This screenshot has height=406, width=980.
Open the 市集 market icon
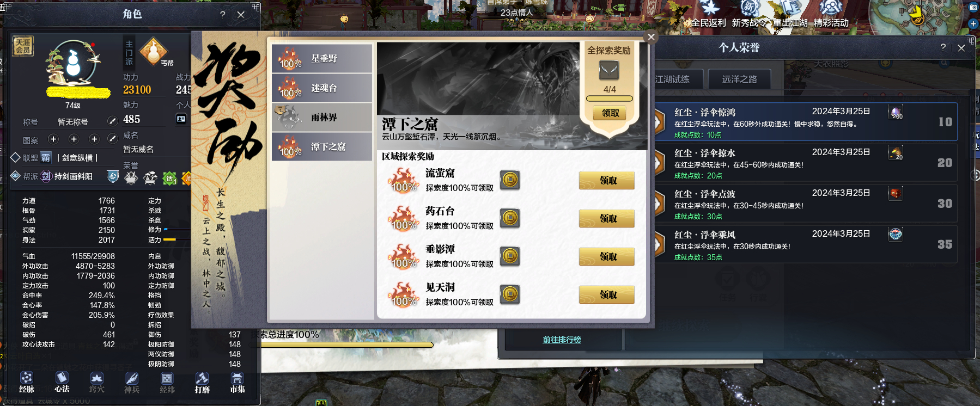pyautogui.click(x=237, y=382)
